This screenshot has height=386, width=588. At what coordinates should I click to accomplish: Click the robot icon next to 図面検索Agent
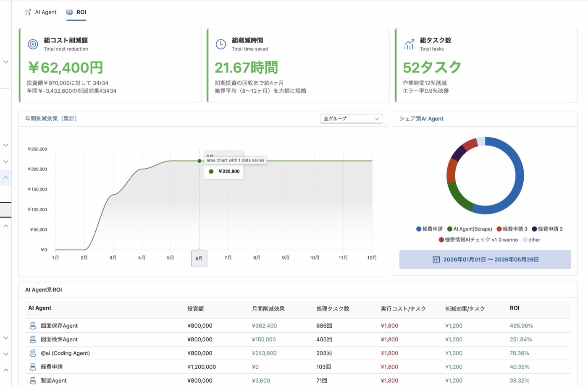click(33, 339)
